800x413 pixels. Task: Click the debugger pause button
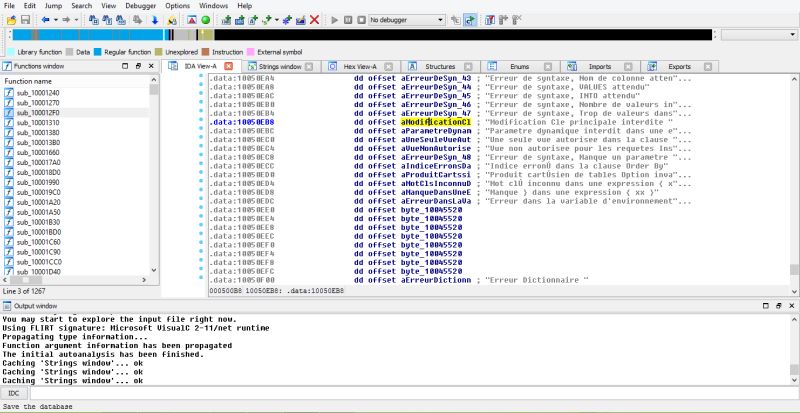click(348, 20)
